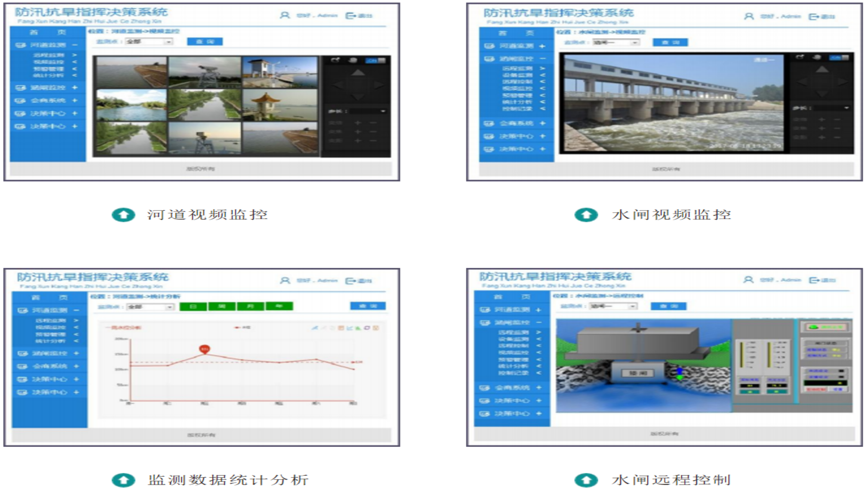The height and width of the screenshot is (488, 868).
Task: Open 监测点 dropdown in 监测数据统计分析 panel
Action: click(150, 307)
